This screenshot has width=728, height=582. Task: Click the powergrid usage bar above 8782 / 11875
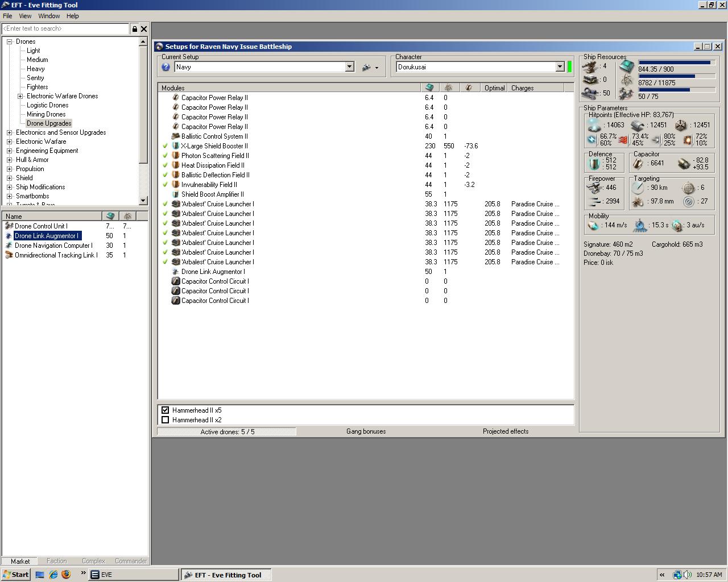(676, 76)
